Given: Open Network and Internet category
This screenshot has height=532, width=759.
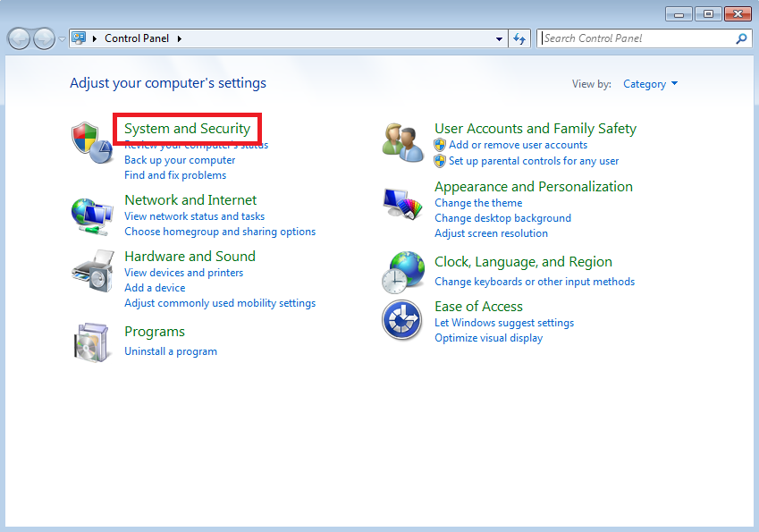Looking at the screenshot, I should pos(190,200).
